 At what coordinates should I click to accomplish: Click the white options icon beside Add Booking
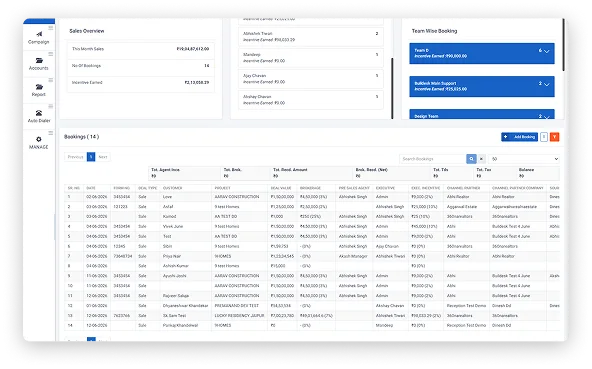pos(544,137)
